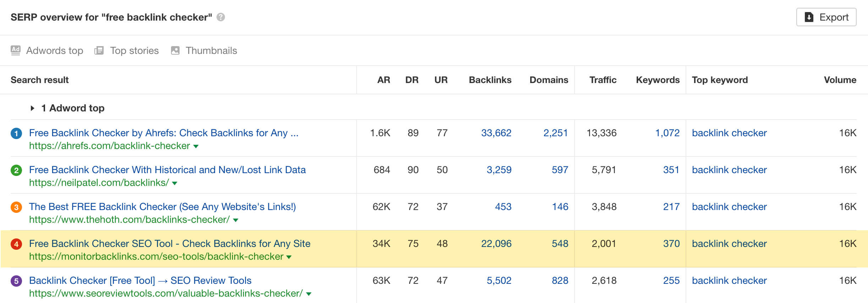This screenshot has height=303, width=868.
Task: Click the Domains column header
Action: tap(549, 80)
